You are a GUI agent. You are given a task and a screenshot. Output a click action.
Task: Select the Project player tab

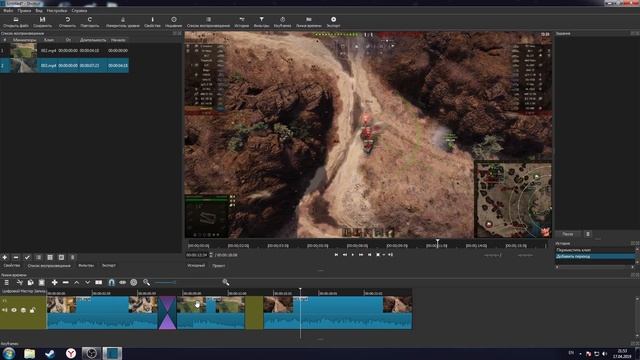(x=219, y=265)
